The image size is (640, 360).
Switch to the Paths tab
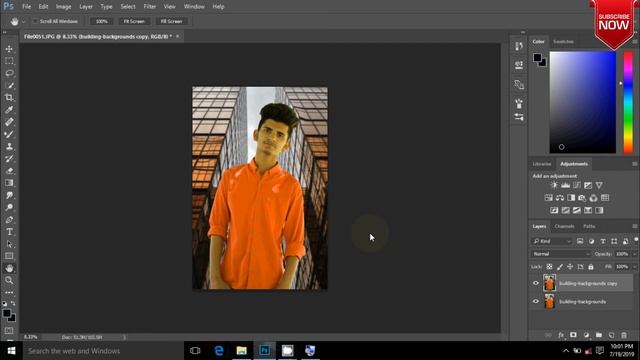(589, 226)
